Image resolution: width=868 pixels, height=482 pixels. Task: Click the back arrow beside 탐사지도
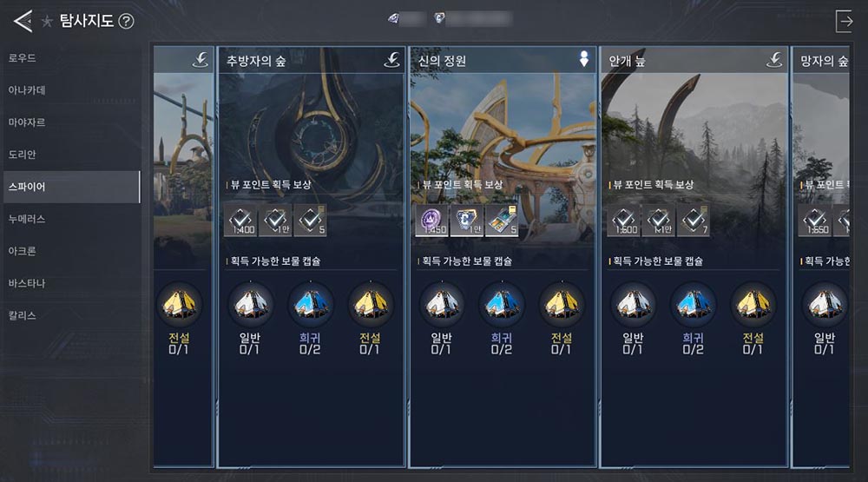pyautogui.click(x=23, y=21)
